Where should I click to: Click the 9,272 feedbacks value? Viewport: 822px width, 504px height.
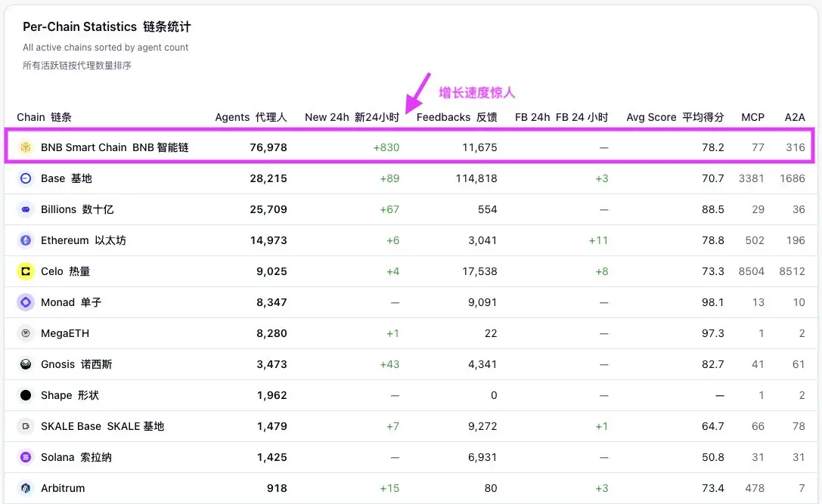tap(482, 426)
